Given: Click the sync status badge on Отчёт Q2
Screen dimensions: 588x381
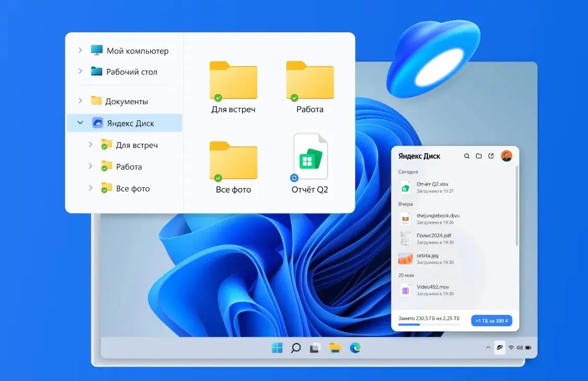Looking at the screenshot, I should coord(294,177).
